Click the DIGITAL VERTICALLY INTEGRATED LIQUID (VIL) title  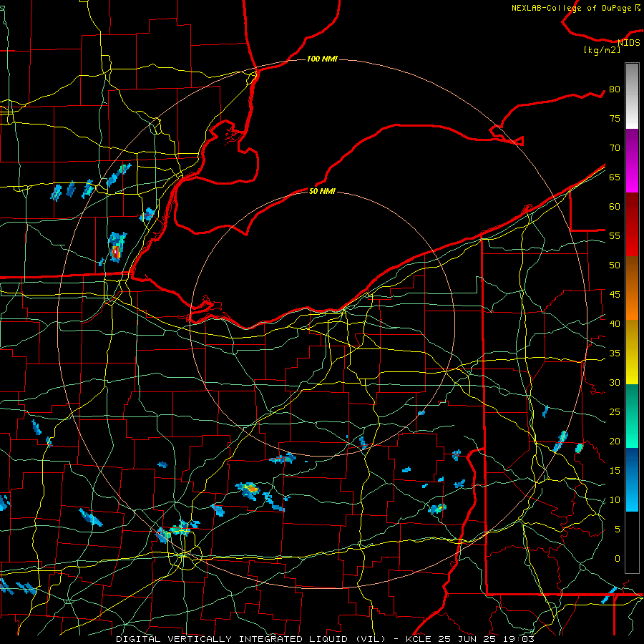tap(252, 639)
